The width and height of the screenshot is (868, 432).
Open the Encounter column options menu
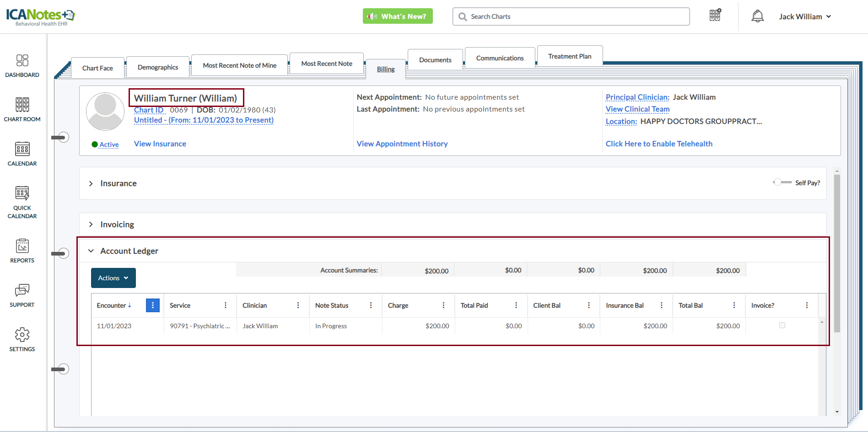pos(152,305)
